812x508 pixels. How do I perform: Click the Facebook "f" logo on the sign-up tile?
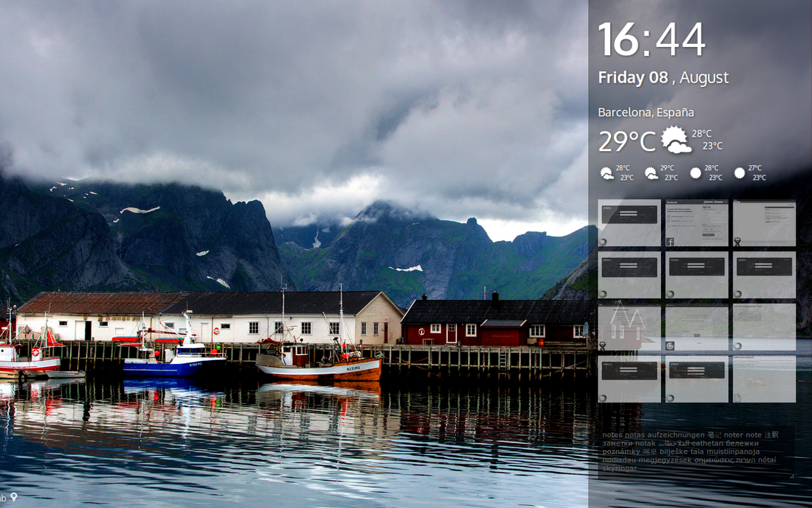click(671, 242)
